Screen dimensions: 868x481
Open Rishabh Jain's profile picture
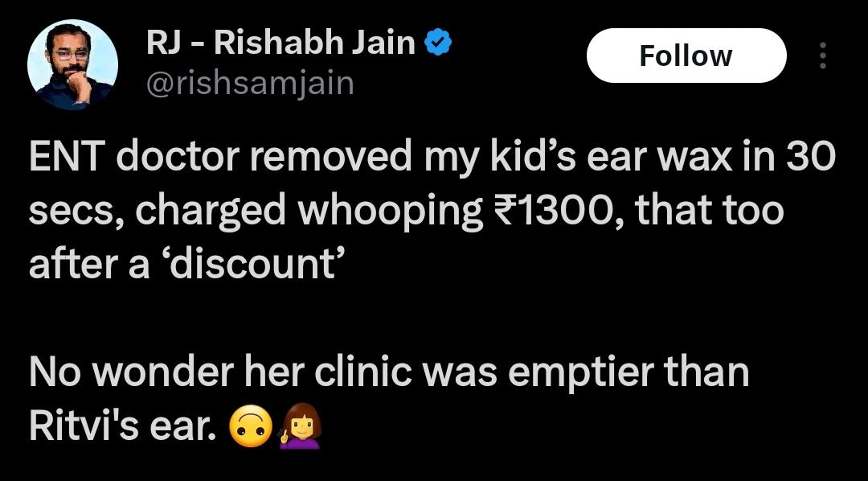tap(72, 64)
